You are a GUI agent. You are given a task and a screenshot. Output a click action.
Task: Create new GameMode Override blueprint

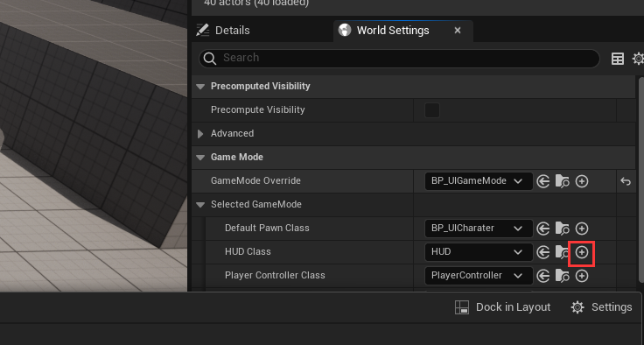[582, 181]
